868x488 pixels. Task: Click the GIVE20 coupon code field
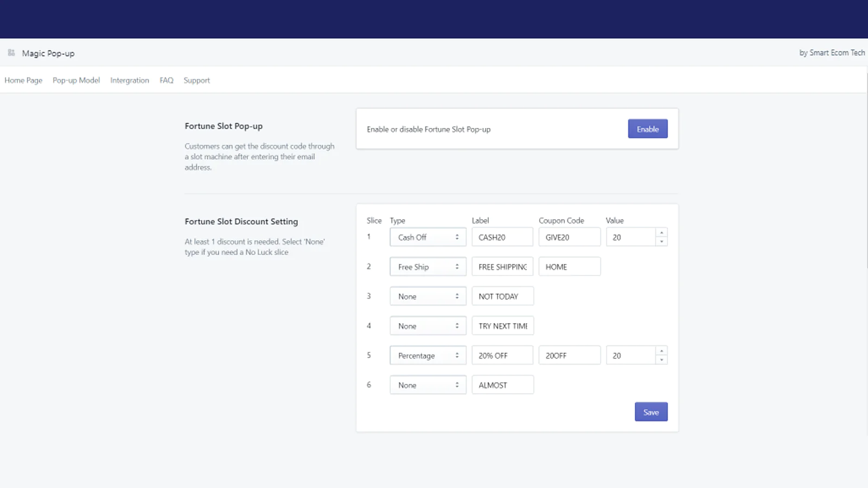point(569,237)
